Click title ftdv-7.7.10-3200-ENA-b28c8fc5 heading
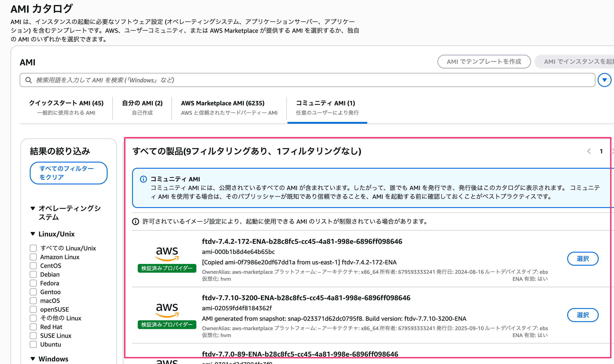Screen dimensions: 614x364 click(x=306, y=298)
